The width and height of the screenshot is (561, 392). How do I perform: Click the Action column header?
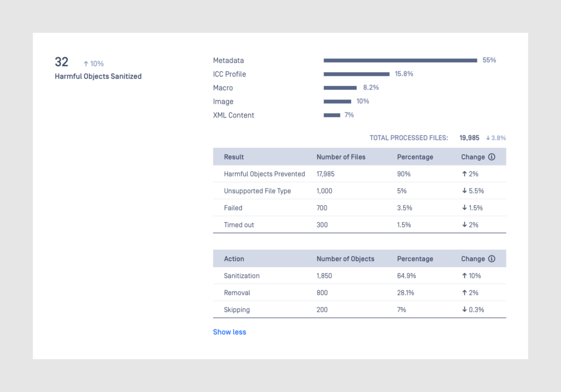234,259
